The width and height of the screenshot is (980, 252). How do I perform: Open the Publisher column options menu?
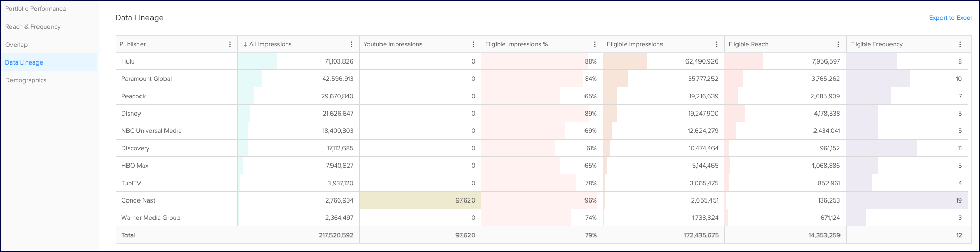pos(230,44)
